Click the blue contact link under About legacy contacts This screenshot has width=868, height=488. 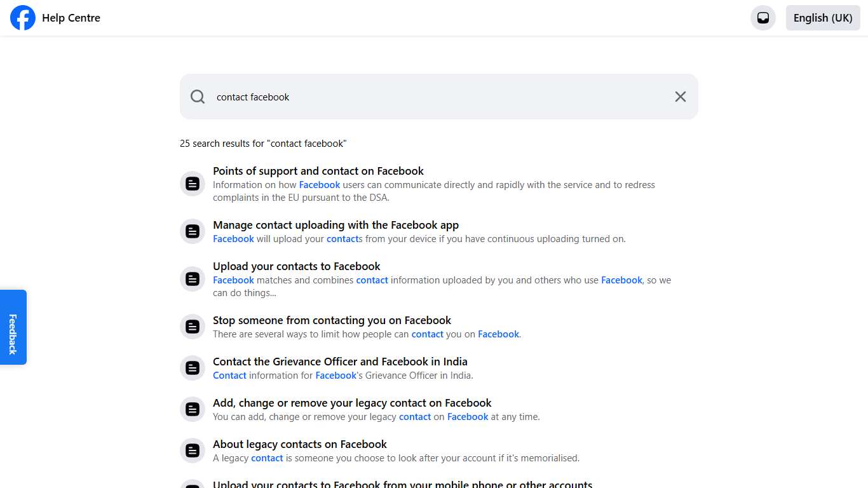pyautogui.click(x=267, y=457)
